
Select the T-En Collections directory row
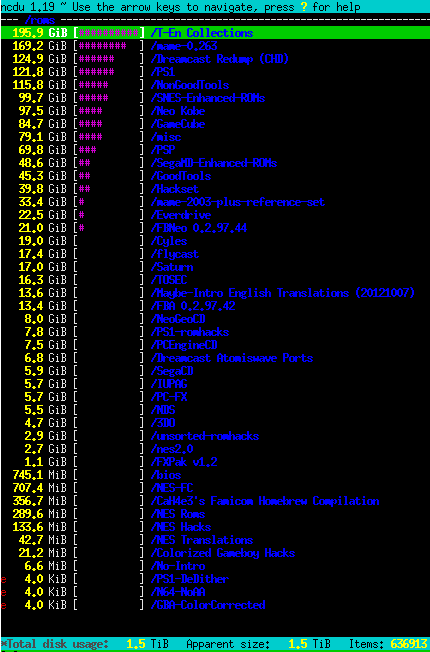click(x=215, y=33)
